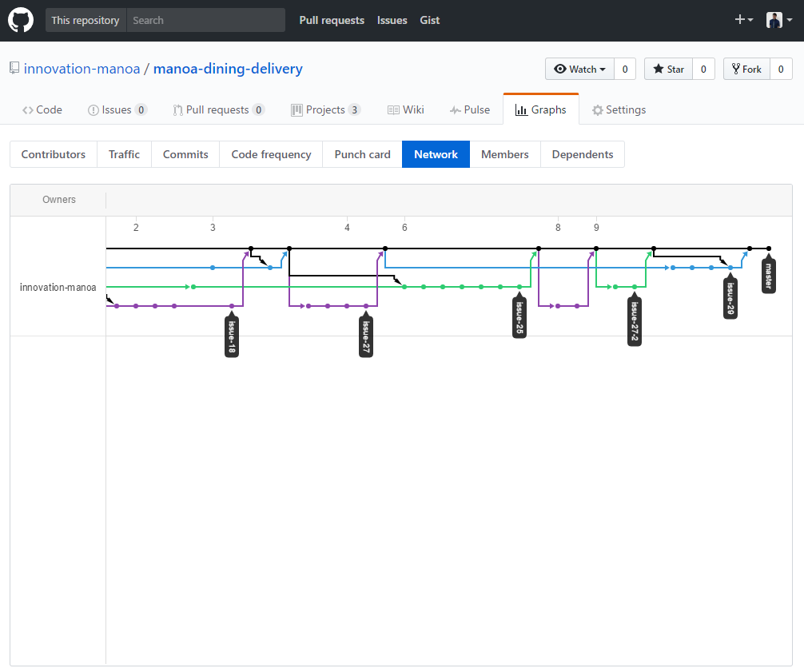This screenshot has height=672, width=804.
Task: Switch to the Graphs tab
Action: click(x=541, y=109)
